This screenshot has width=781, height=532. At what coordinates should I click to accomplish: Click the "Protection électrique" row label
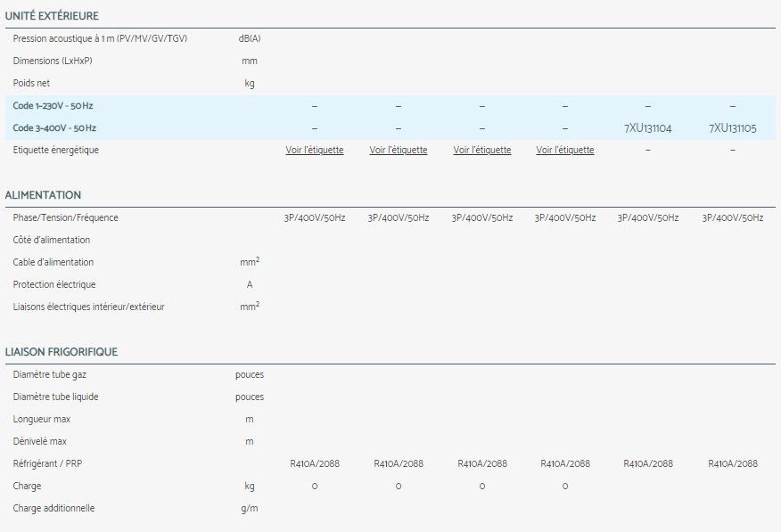pos(54,284)
